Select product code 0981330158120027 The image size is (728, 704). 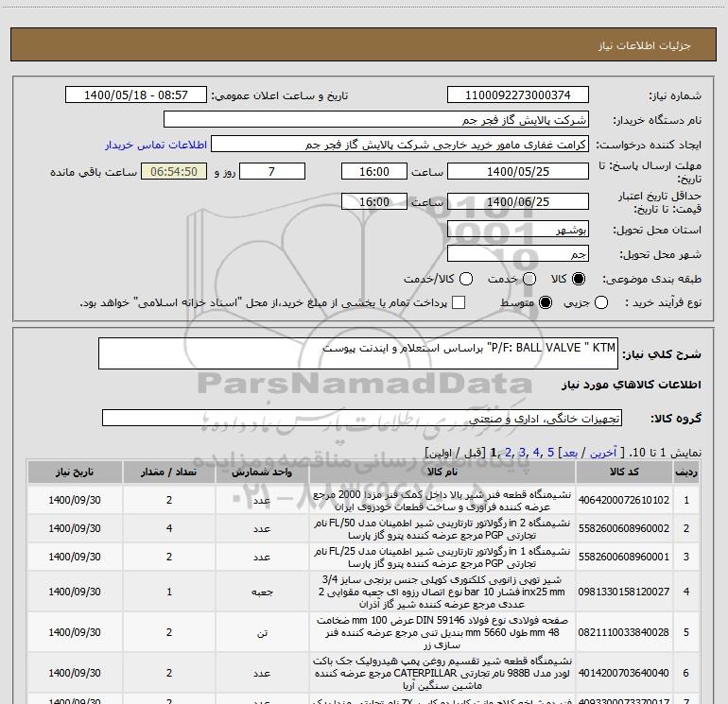[x=624, y=592]
